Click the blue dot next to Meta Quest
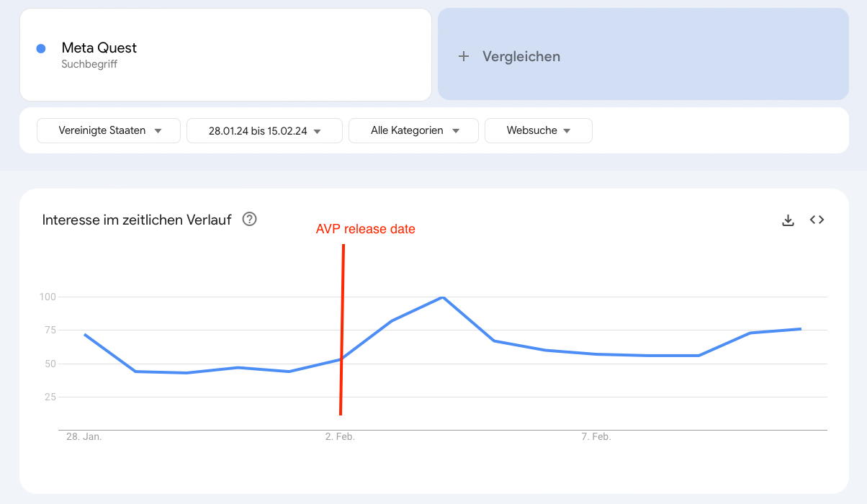867x504 pixels. [41, 48]
